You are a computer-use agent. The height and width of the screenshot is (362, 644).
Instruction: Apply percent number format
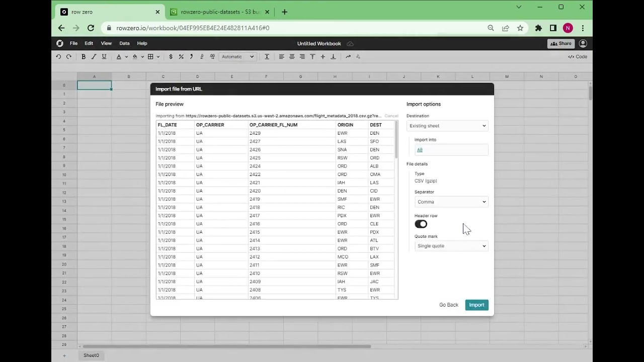click(x=181, y=57)
